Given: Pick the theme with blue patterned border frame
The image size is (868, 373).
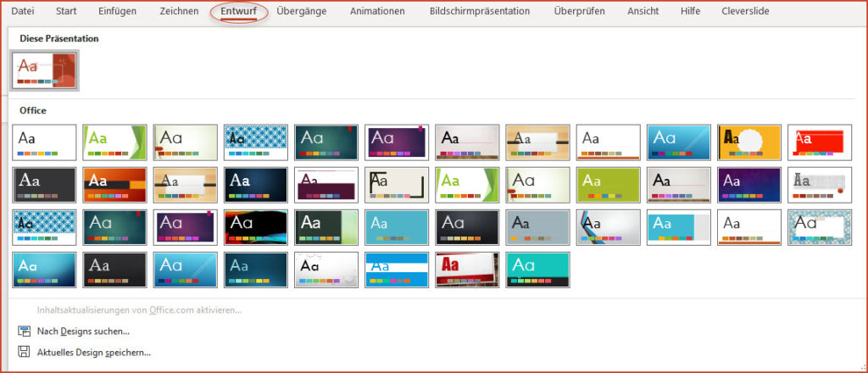Looking at the screenshot, I should click(820, 227).
